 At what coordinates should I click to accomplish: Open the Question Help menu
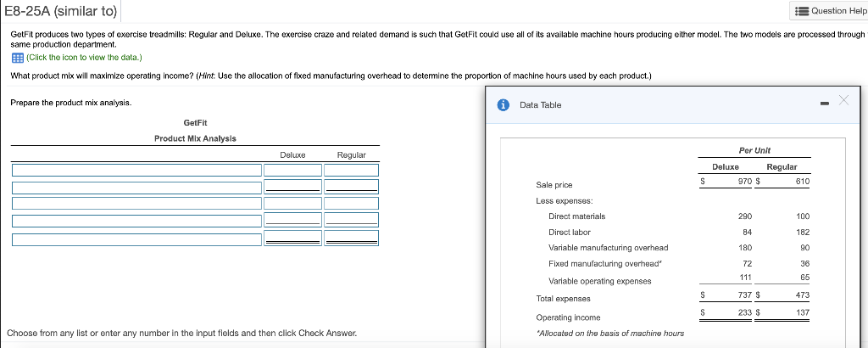pos(829,10)
